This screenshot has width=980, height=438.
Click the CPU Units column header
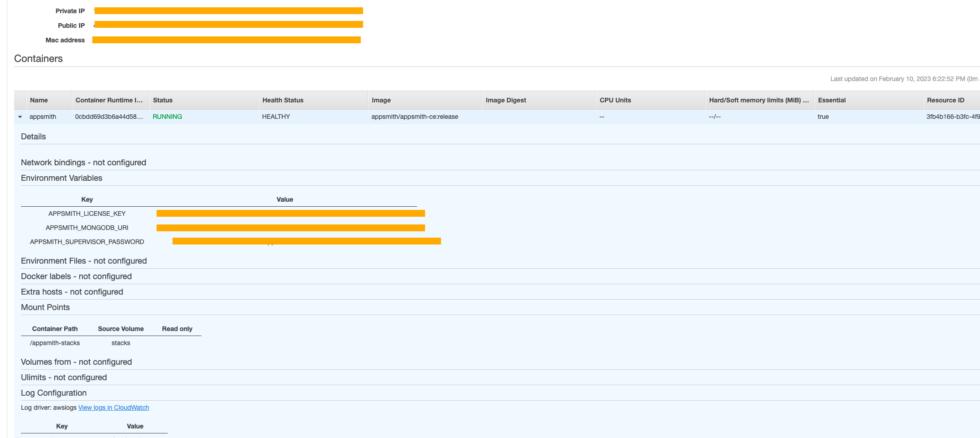pos(615,100)
